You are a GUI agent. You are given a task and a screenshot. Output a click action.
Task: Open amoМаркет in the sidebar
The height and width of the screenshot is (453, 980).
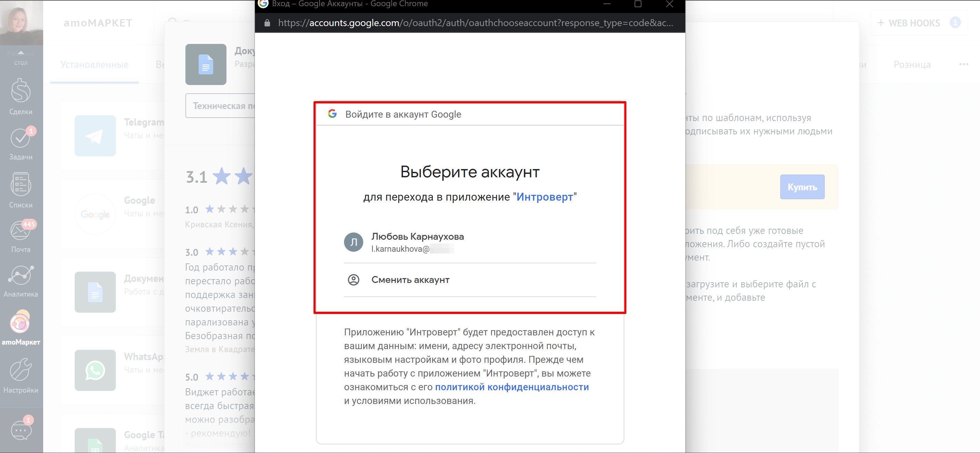(21, 328)
